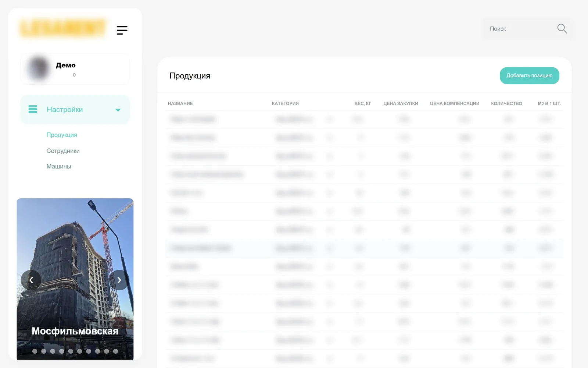The image size is (588, 368).
Task: Open the Машины submenu item
Action: pyautogui.click(x=59, y=166)
